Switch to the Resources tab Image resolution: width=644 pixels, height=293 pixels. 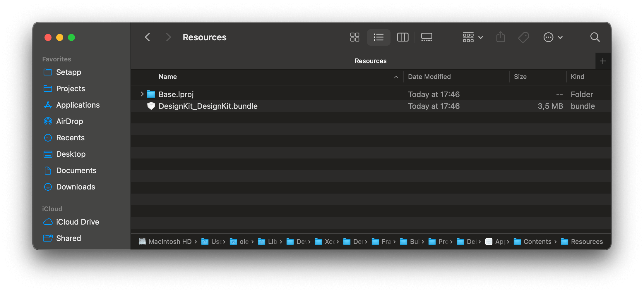pos(371,61)
